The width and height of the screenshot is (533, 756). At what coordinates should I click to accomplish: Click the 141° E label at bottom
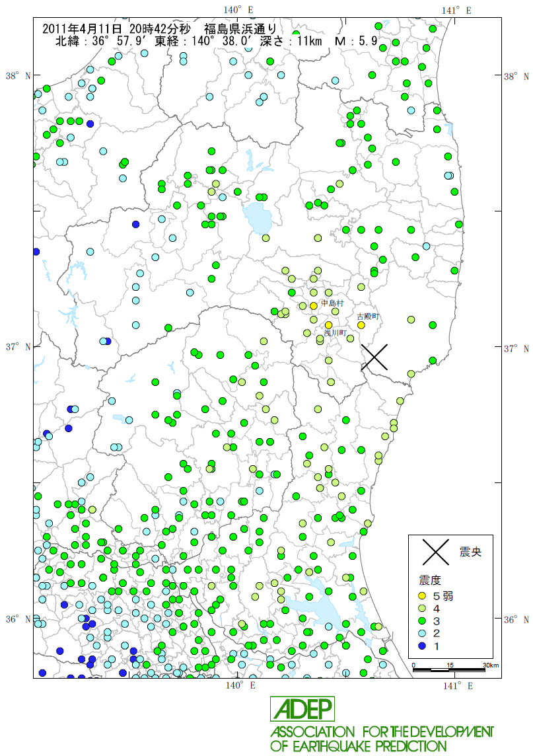pyautogui.click(x=458, y=685)
